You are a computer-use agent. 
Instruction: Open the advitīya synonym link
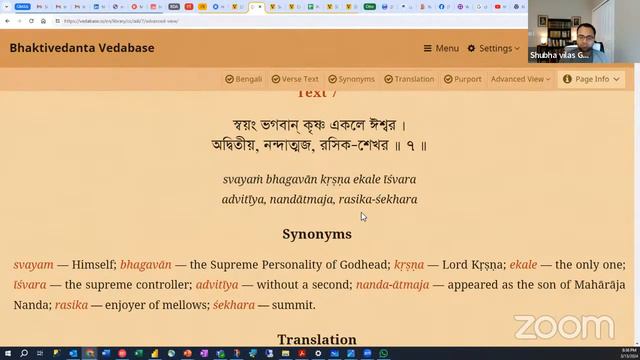click(217, 284)
